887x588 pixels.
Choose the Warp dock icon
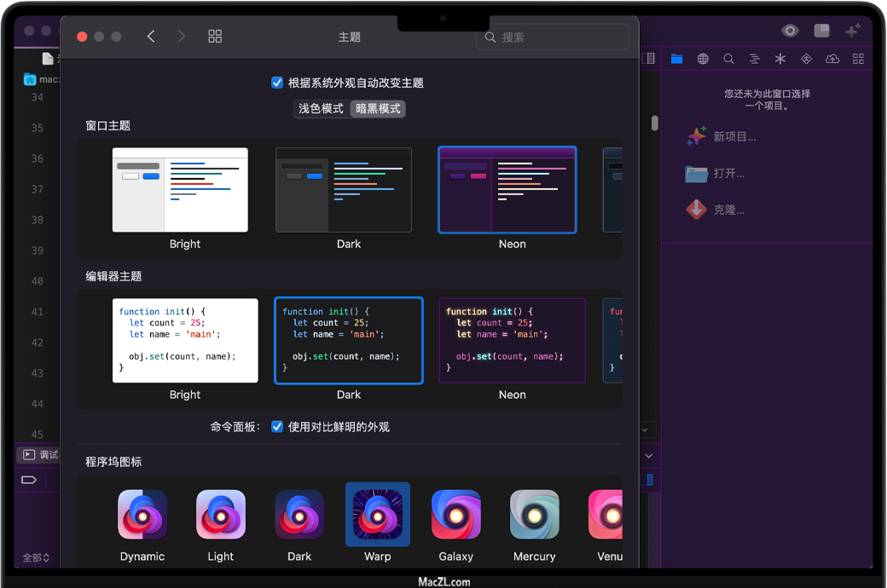378,515
